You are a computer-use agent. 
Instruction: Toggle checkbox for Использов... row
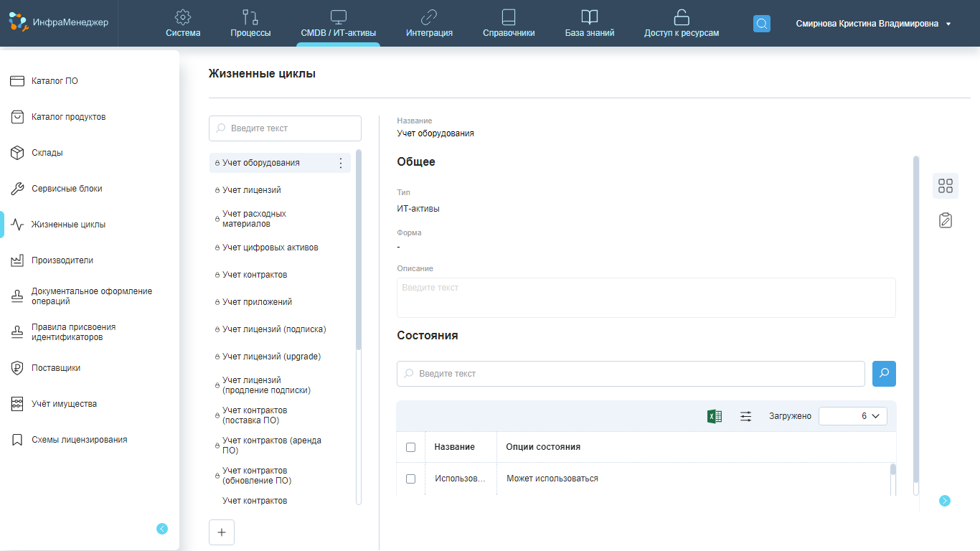(410, 479)
